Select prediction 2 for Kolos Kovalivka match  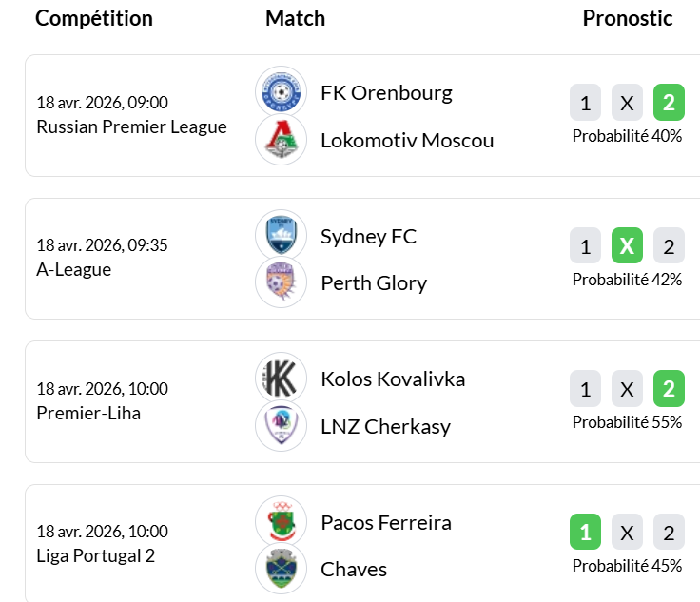[x=669, y=389]
